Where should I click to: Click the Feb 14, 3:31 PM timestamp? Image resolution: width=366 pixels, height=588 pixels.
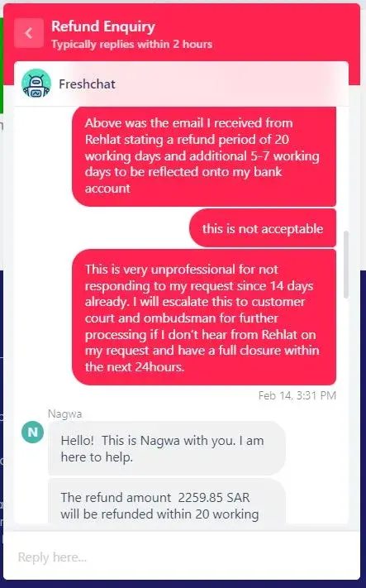pyautogui.click(x=297, y=395)
